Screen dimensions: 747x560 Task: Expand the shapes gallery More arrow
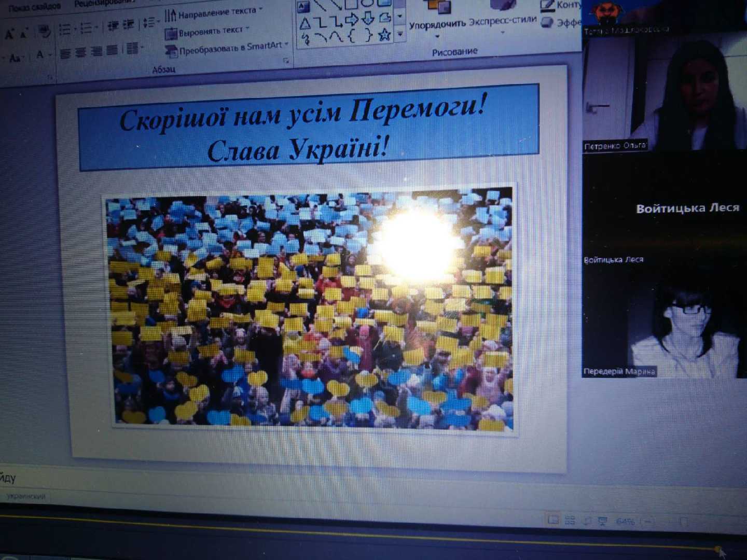click(400, 34)
